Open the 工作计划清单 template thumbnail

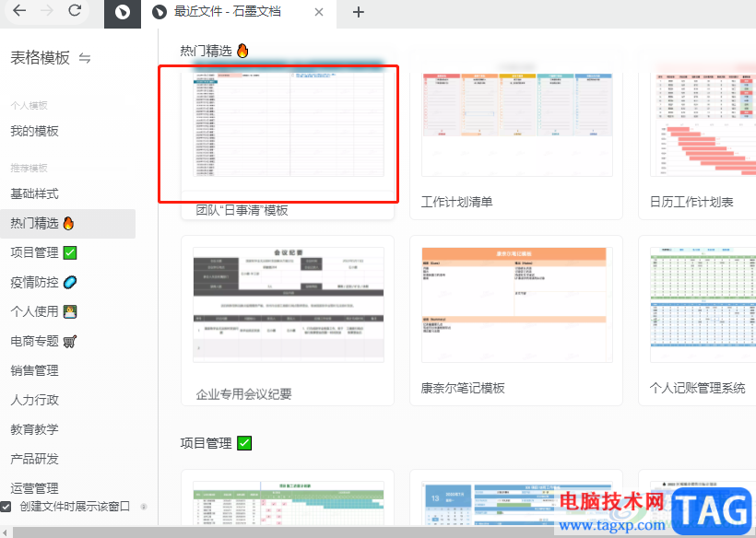[x=517, y=124]
